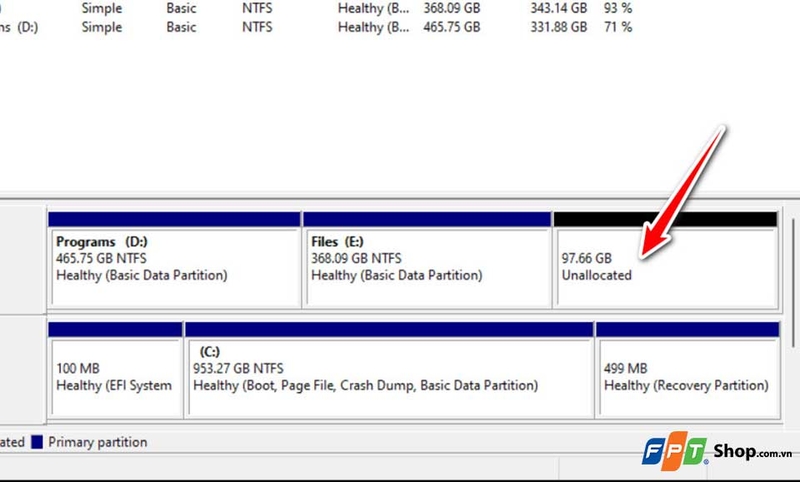Click the Primary partition legend color swatch

pyautogui.click(x=37, y=442)
